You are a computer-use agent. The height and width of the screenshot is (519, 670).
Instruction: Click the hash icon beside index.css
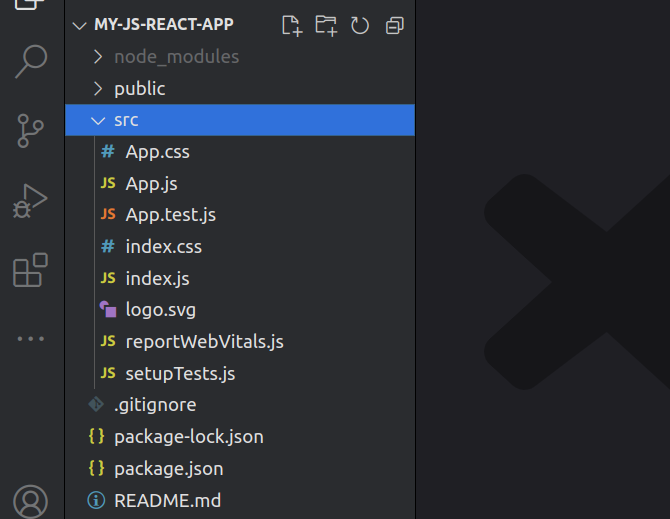(x=108, y=246)
